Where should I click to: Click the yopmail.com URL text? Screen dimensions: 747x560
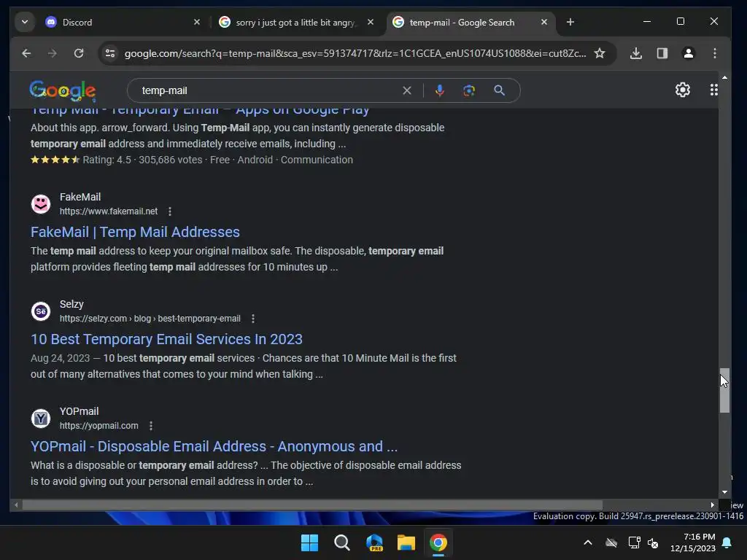click(99, 426)
